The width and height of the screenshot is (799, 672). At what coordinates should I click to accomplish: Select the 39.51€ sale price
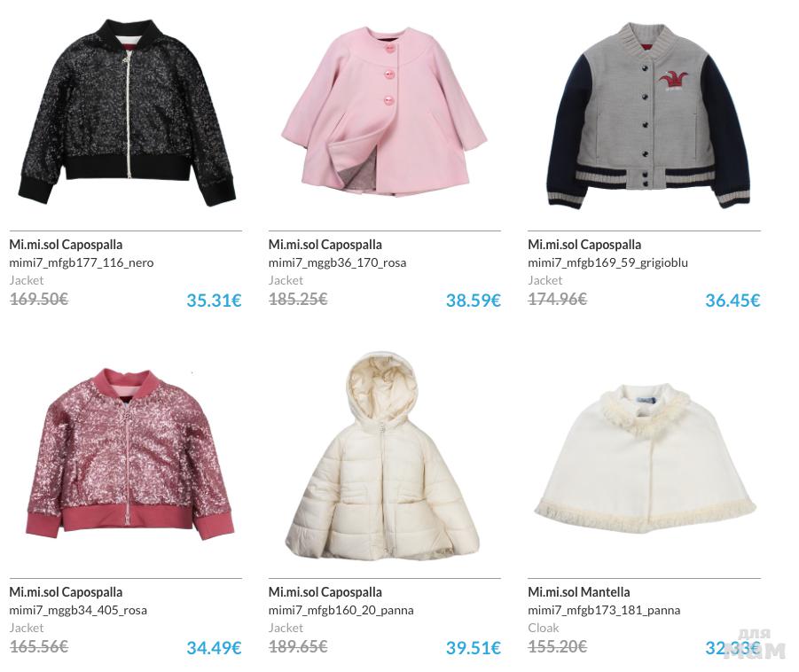[474, 647]
